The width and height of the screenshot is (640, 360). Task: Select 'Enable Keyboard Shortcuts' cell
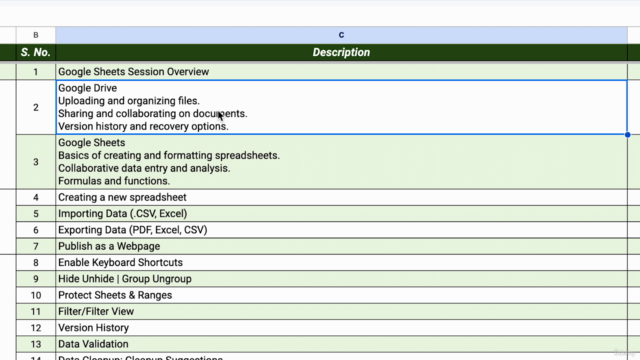click(341, 262)
